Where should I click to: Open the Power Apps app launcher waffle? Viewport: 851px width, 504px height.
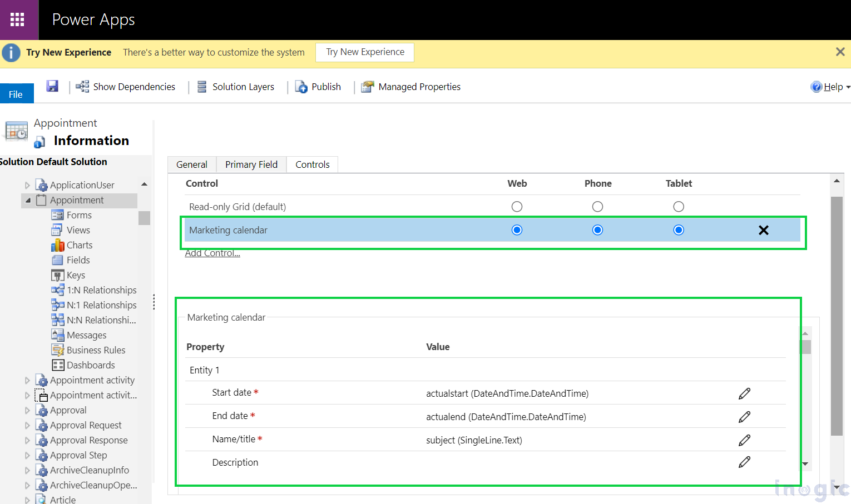(x=17, y=19)
